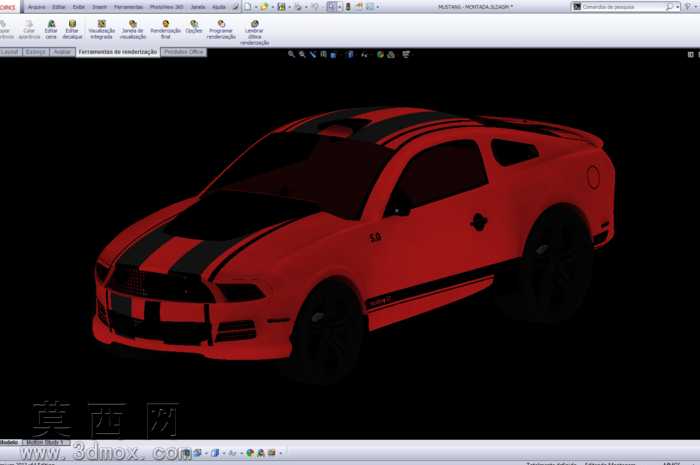Image resolution: width=700 pixels, height=465 pixels.
Task: Click View settings icon in view toolbar
Action: pyautogui.click(x=406, y=54)
